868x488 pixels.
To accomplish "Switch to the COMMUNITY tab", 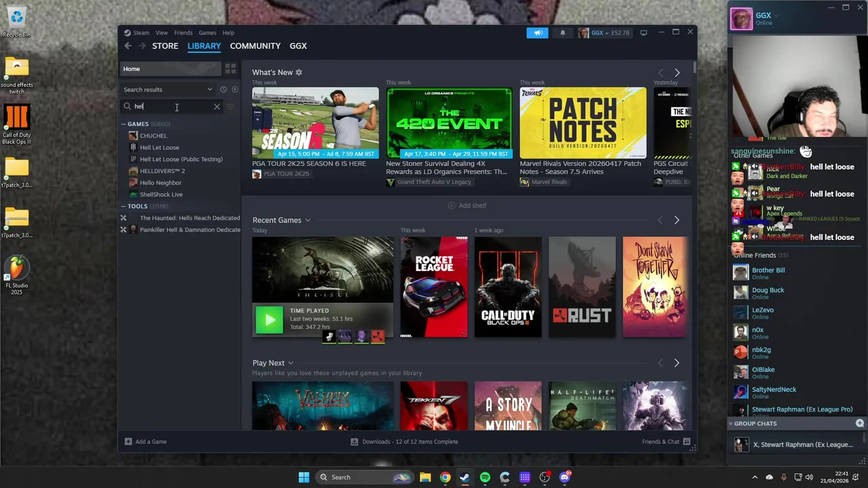I will (255, 46).
